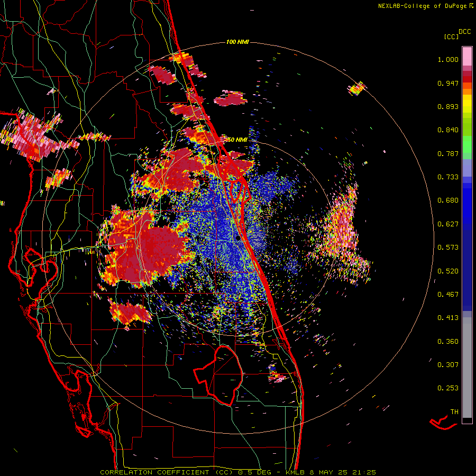This screenshot has width=476, height=476.
Task: Click the 50 NMI range ring label
Action: point(237,140)
